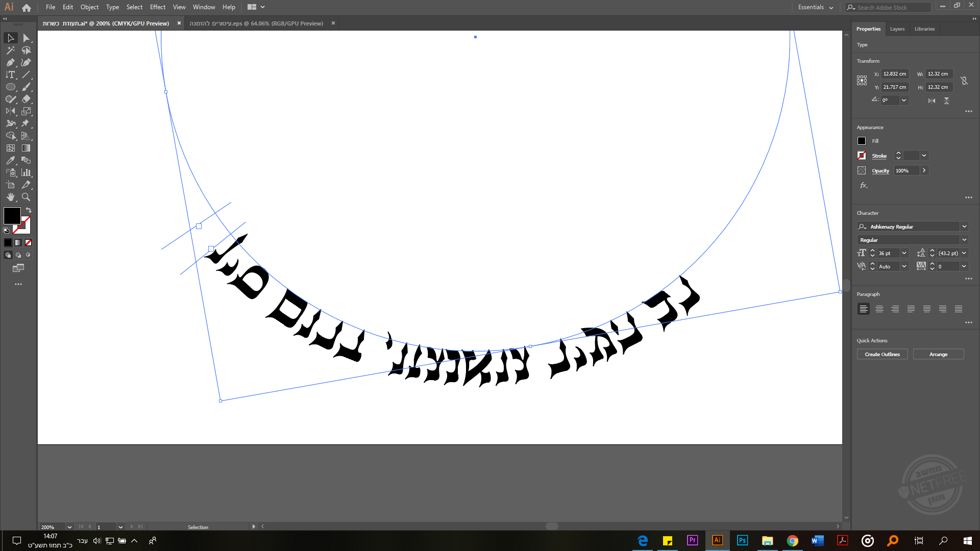Choose the Eyedropper tool
This screenshot has width=980, height=551.
tap(10, 160)
